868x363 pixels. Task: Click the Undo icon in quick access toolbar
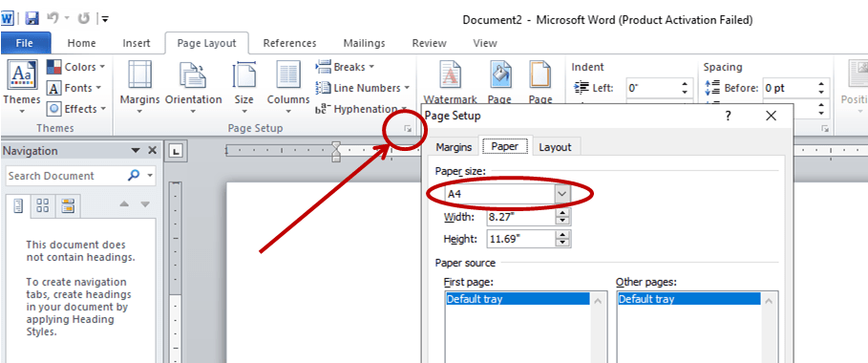[53, 18]
